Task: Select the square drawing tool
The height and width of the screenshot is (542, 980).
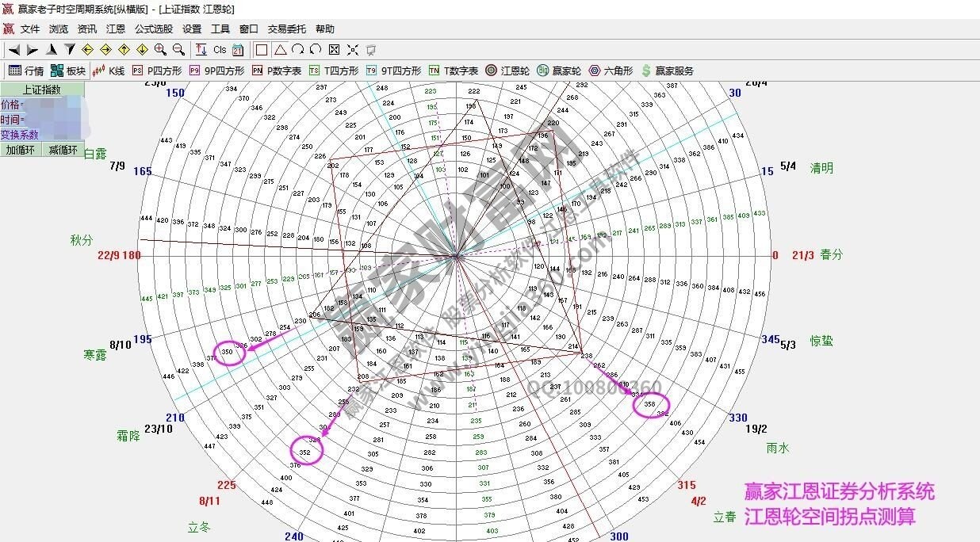Action: pos(262,49)
